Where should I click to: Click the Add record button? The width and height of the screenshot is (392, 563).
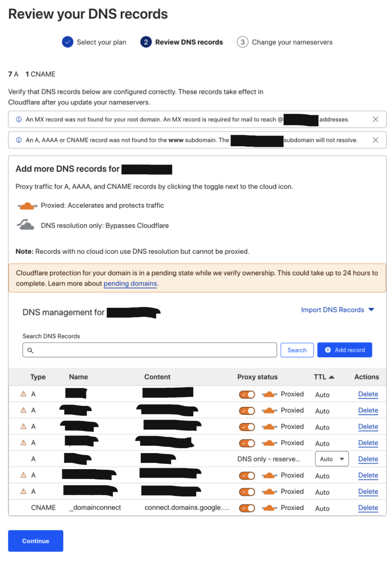click(344, 350)
